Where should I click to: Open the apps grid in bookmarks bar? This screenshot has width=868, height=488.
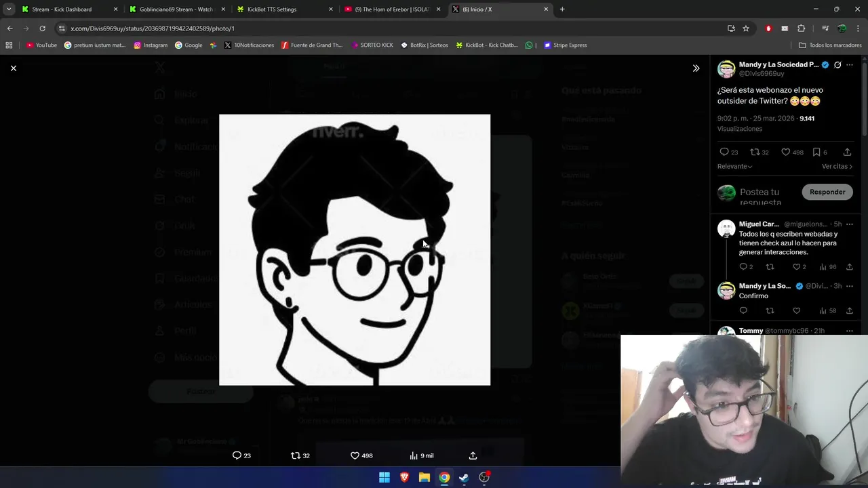(9, 45)
